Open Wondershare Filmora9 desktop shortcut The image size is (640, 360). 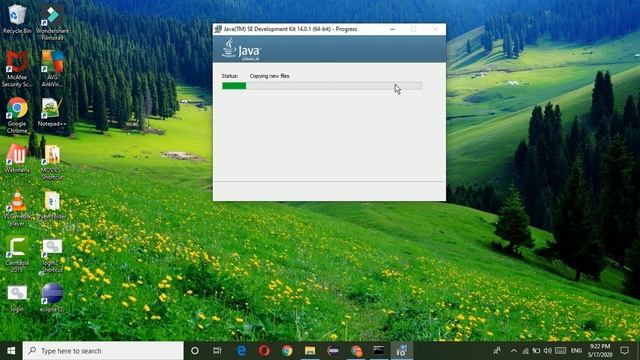tap(52, 22)
